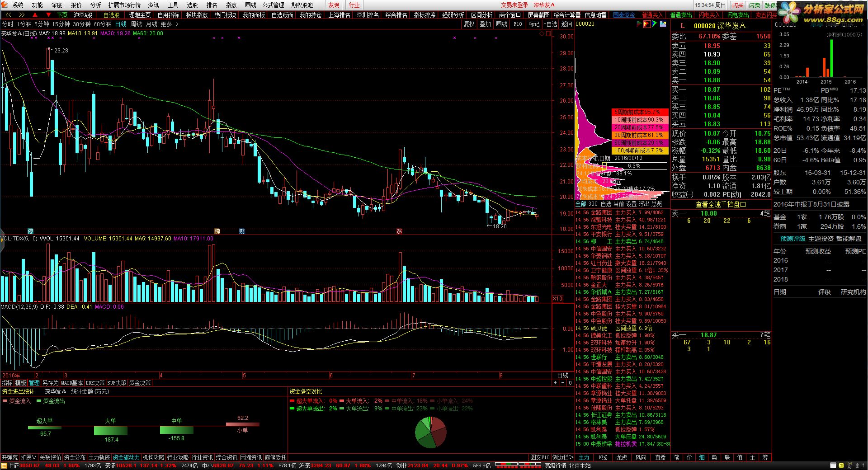This screenshot has width=868, height=470.
Task: Open the 公式管理 menu
Action: 274,5
